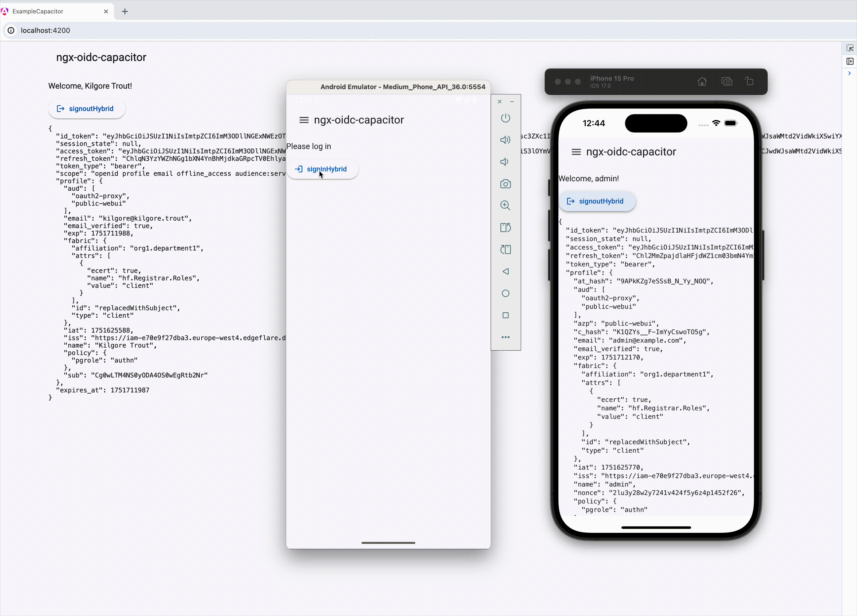
Task: Click the emulator volume down icon
Action: click(504, 162)
